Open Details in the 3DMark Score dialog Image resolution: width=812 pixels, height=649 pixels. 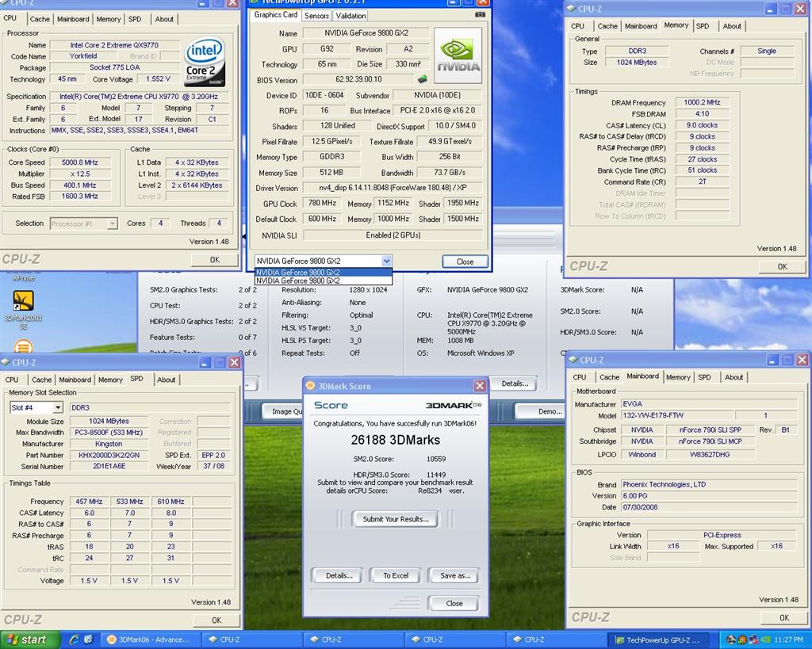339,575
